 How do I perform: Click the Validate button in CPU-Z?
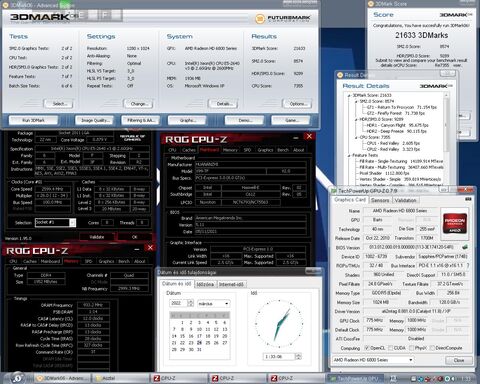[97, 237]
